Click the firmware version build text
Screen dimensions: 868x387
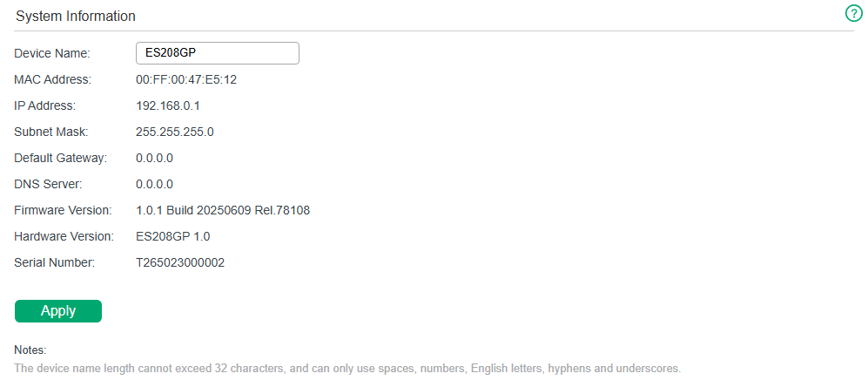[x=223, y=211]
